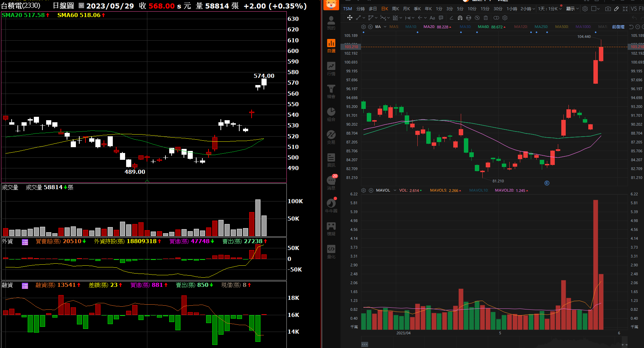Toggle the MA10 line visibility

[x=411, y=27]
